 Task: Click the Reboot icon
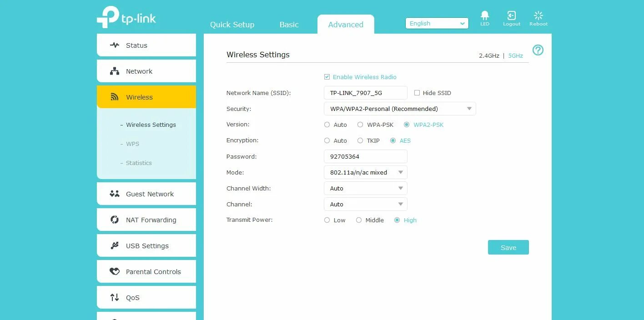[x=538, y=15]
